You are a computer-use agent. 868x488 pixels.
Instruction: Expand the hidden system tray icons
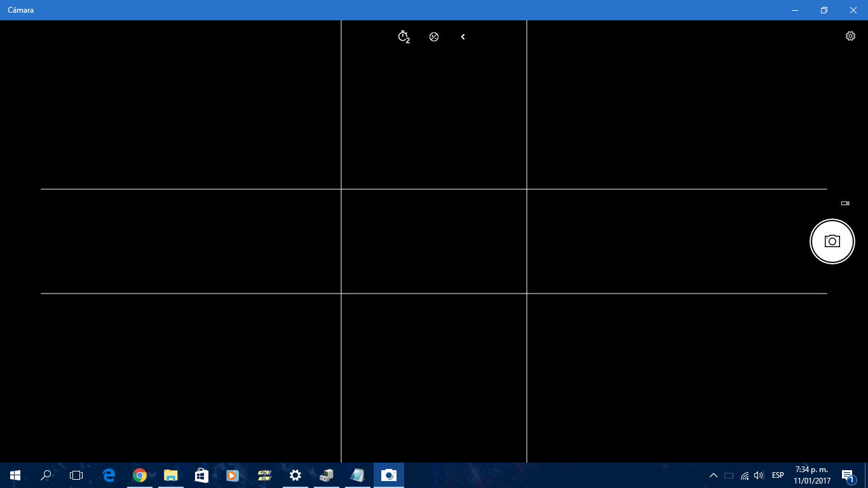713,475
